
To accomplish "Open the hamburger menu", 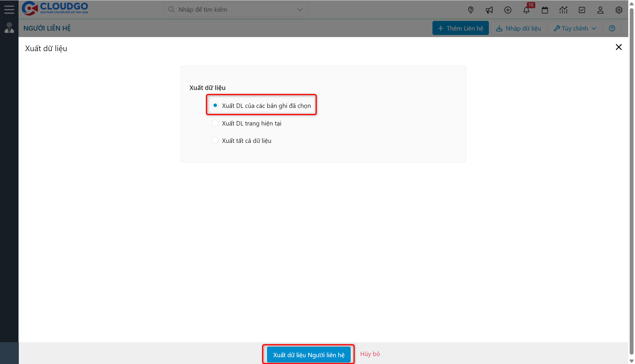I will click(9, 9).
